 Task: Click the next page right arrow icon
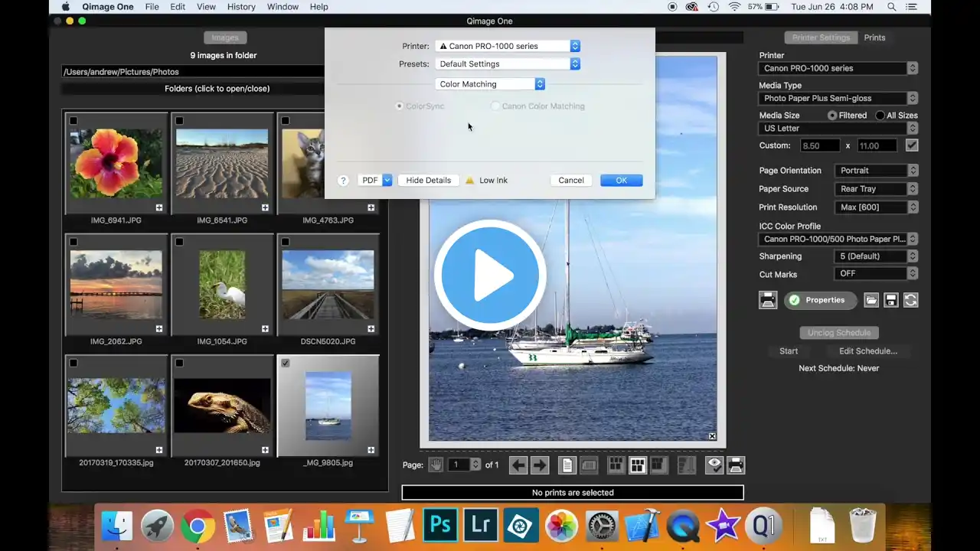pos(540,465)
